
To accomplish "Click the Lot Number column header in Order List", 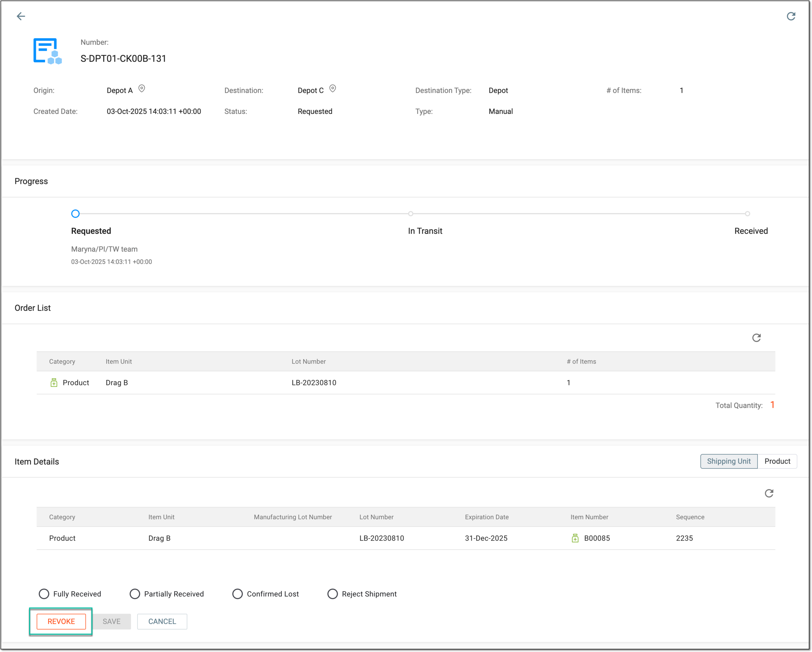I will pyautogui.click(x=309, y=362).
